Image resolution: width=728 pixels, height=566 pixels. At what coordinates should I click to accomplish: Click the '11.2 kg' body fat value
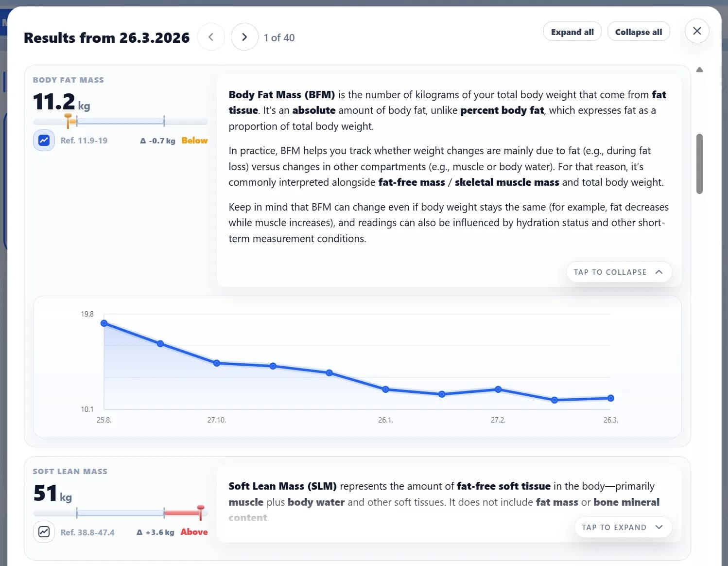point(61,102)
